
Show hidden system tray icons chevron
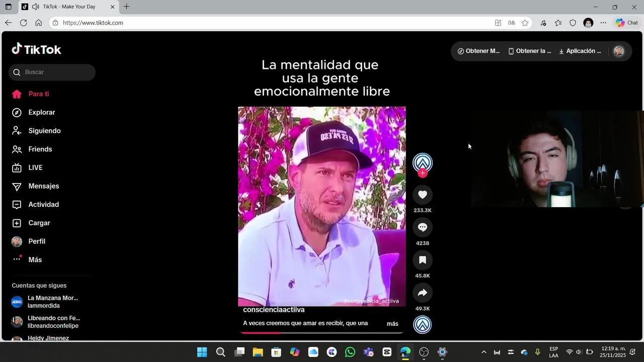[484, 352]
